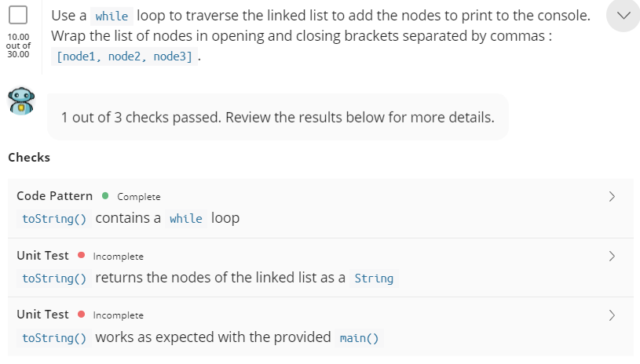Click the Checks section heading
640x364 pixels.
pos(29,158)
